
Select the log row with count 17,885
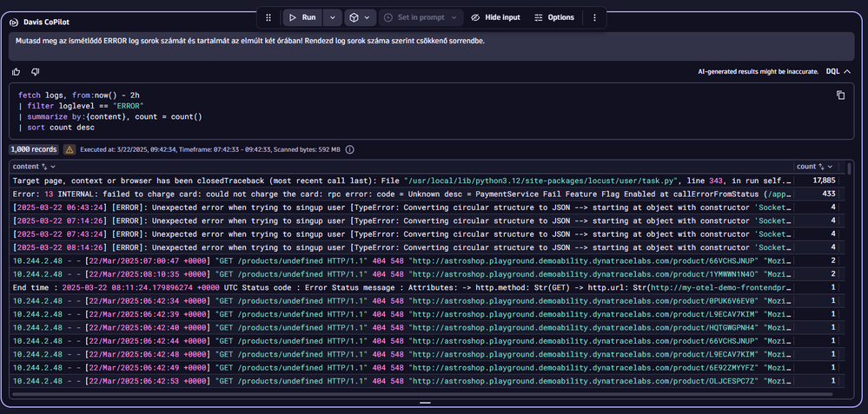click(400, 180)
